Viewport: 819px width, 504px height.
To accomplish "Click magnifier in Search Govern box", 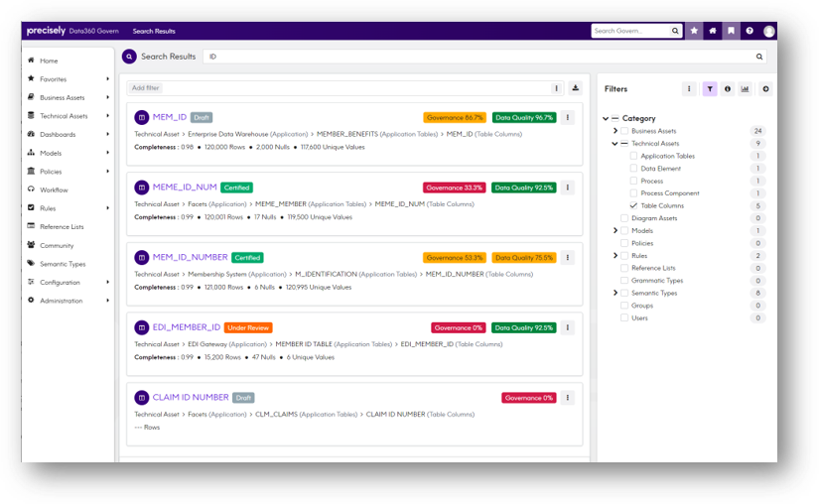I will [x=675, y=31].
